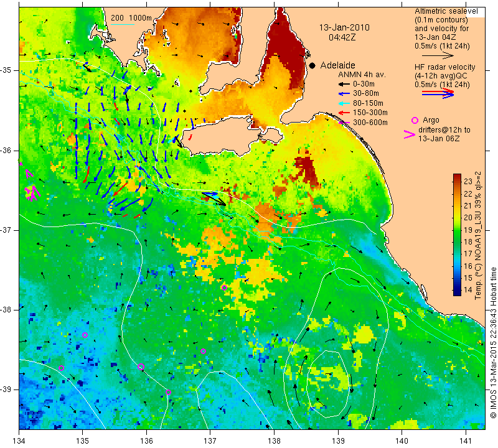Click the cyan 200 1000m contour legend line
The height and width of the screenshot is (448, 498).
[122, 24]
